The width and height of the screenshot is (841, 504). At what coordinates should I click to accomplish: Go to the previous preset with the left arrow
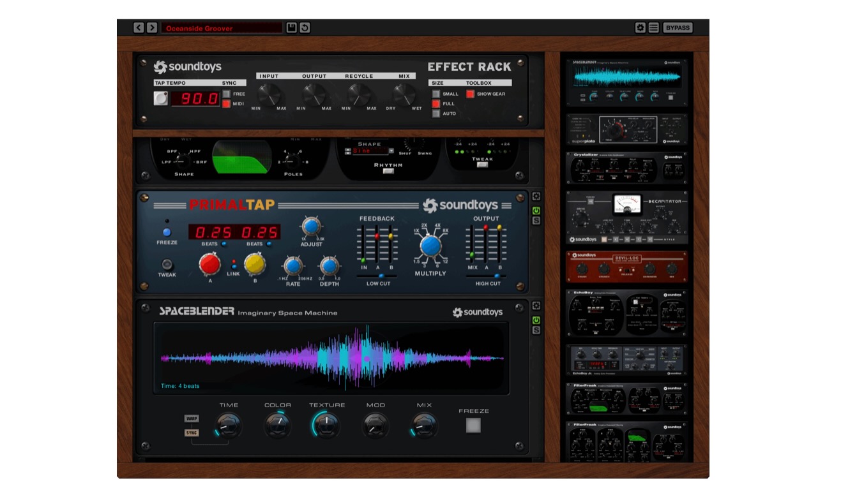(139, 27)
